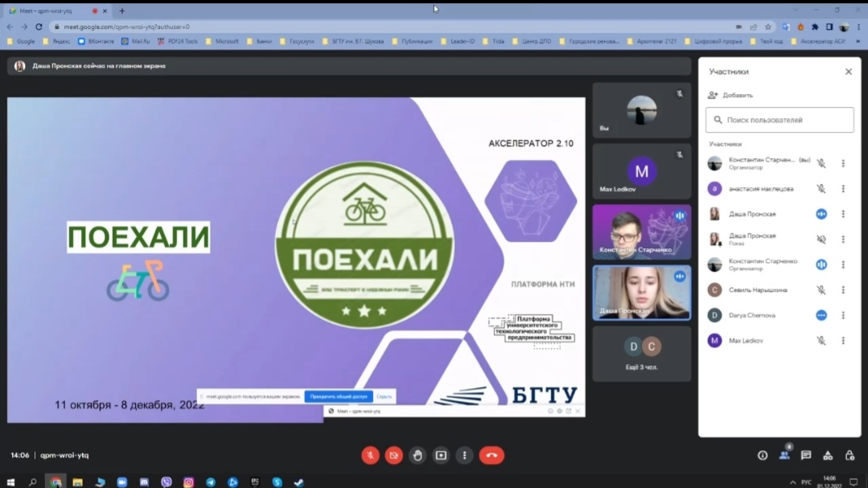Open Viber from the taskbar

(166, 482)
